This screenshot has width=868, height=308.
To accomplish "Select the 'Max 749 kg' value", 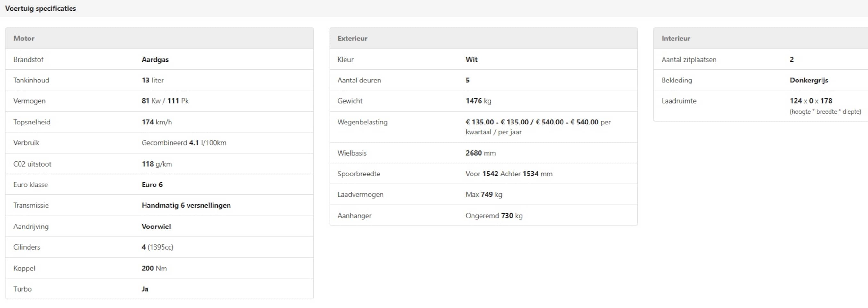I will [484, 194].
